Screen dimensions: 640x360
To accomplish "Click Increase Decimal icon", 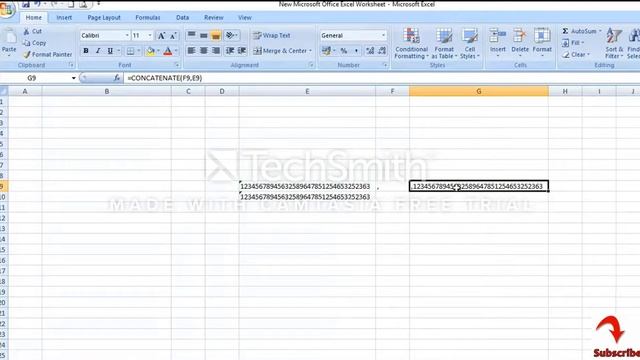I will (370, 51).
